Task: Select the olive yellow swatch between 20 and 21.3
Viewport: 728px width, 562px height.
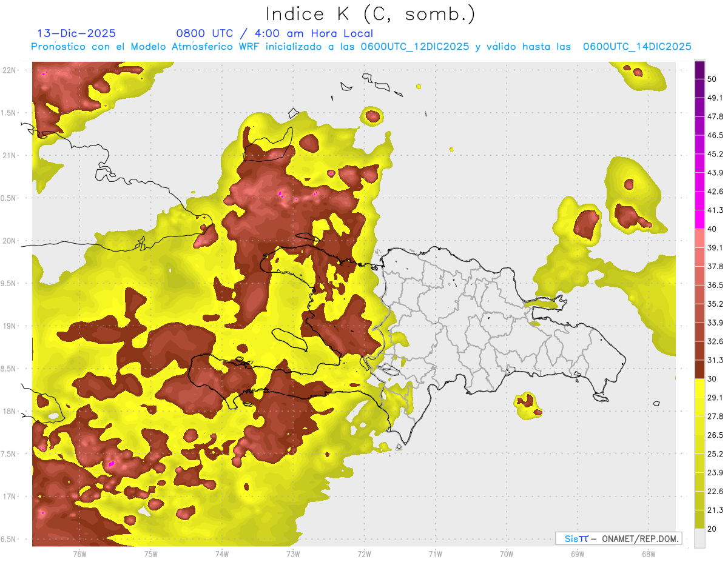Action: click(x=700, y=519)
